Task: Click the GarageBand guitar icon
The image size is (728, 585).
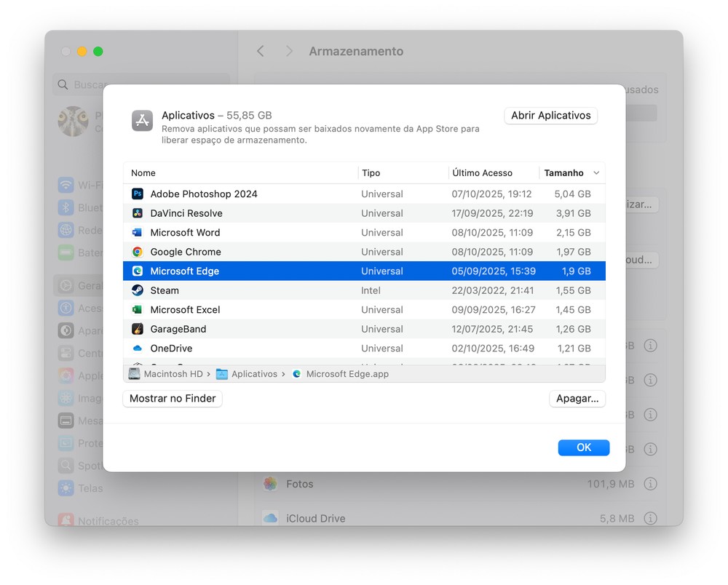Action: pos(137,329)
